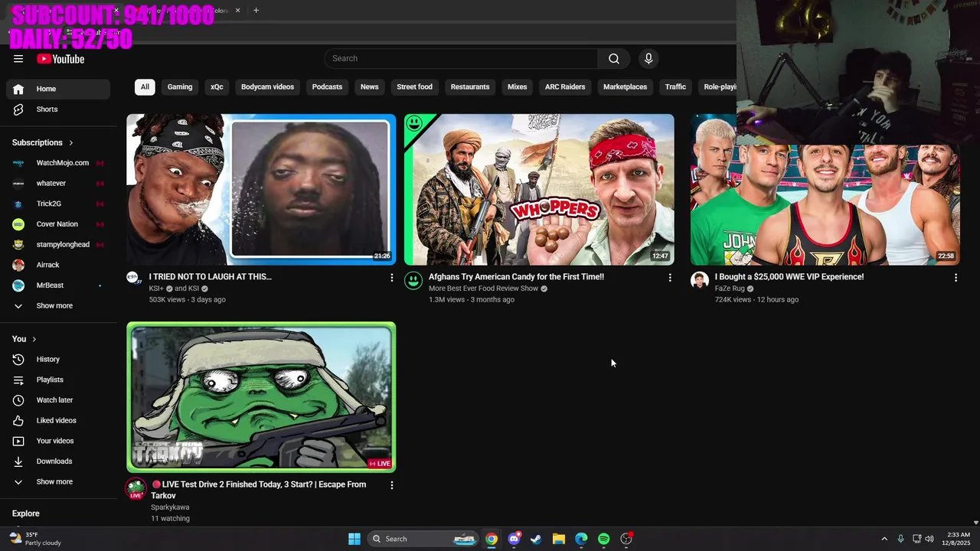Select the xQc filter chip
This screenshot has width=980, height=551.
[217, 86]
